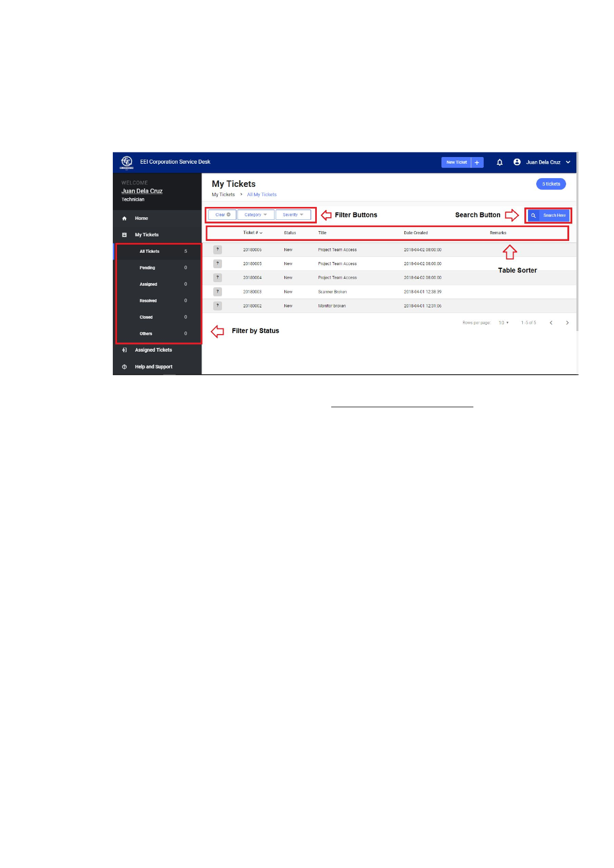Open the Severity filter dropdown
614x868 pixels.
tap(293, 215)
